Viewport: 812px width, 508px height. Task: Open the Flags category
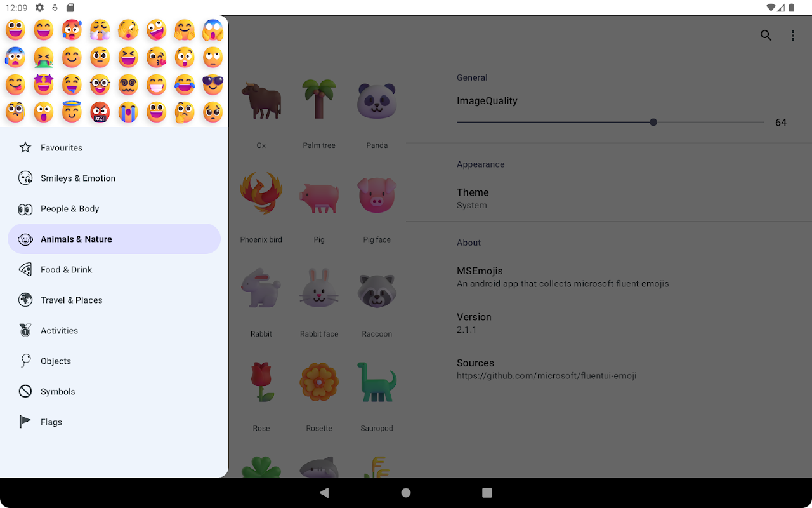coord(114,422)
